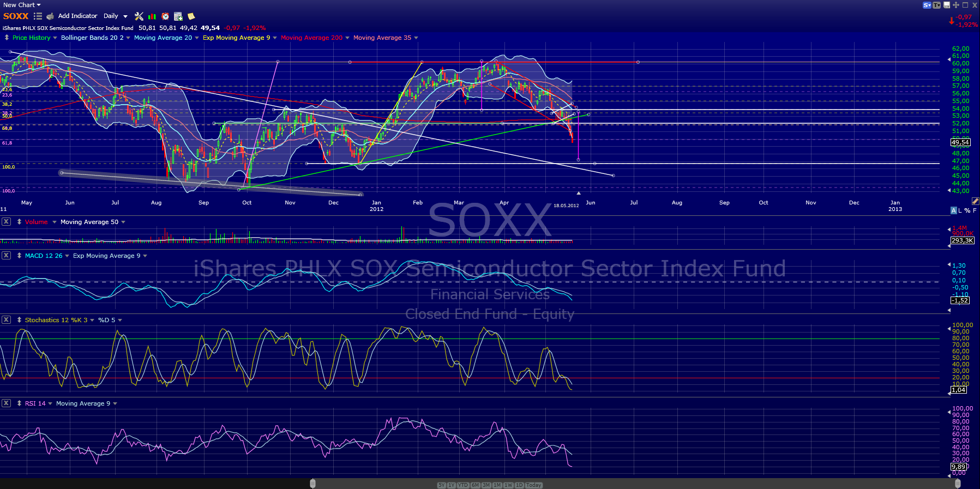Select the 6M time range
The width and height of the screenshot is (980, 489).
[x=476, y=485]
